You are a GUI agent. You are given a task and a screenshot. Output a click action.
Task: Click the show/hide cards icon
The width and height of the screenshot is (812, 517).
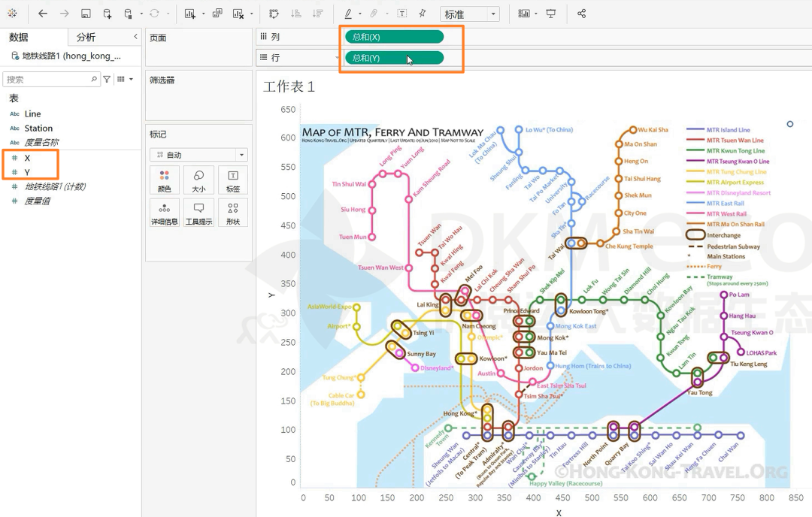524,14
